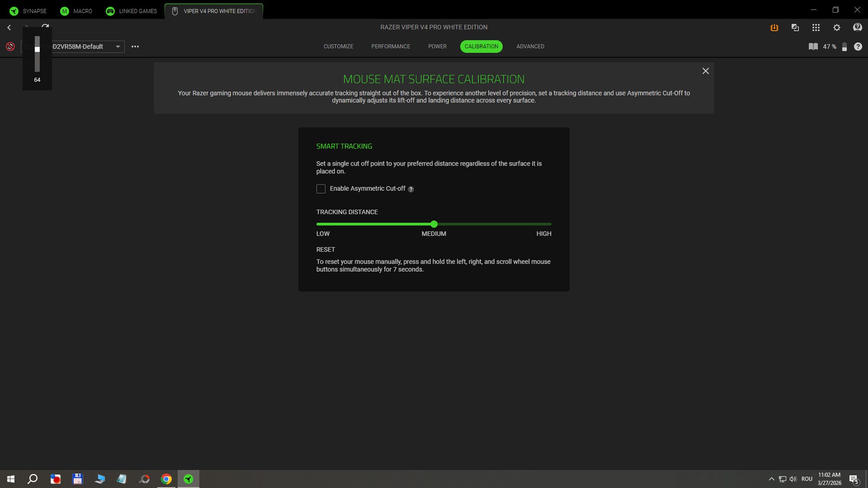Viewport: 868px width, 488px height.
Task: Open the modules grid icon
Action: coord(816,27)
